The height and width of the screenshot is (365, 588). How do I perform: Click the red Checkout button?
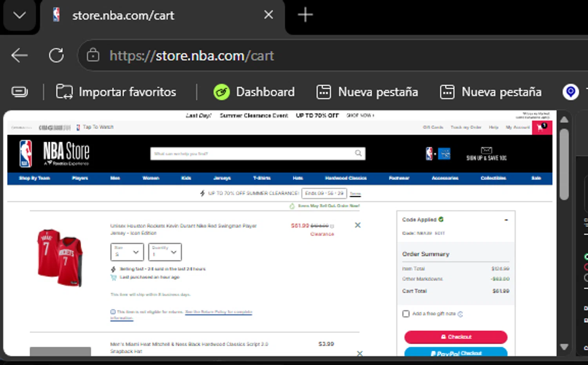pos(456,337)
